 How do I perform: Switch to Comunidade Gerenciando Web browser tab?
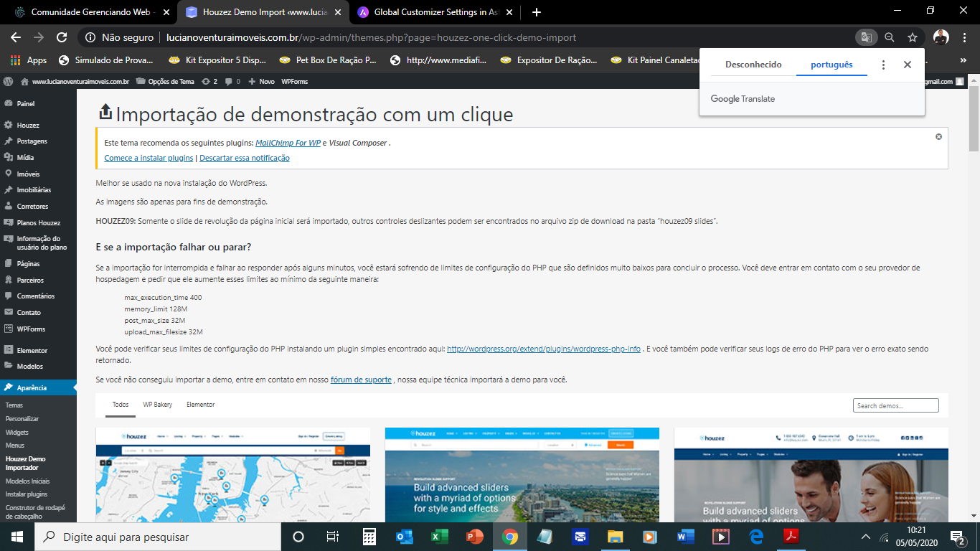90,12
